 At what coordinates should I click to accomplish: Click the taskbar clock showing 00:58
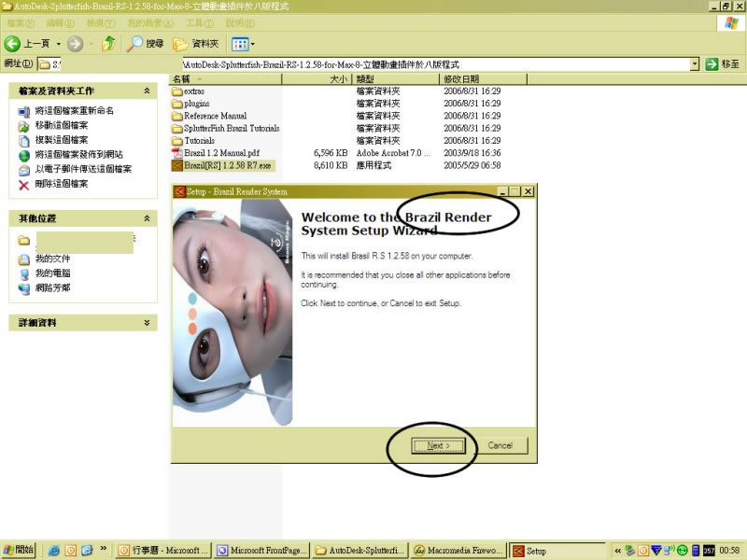pos(729,551)
